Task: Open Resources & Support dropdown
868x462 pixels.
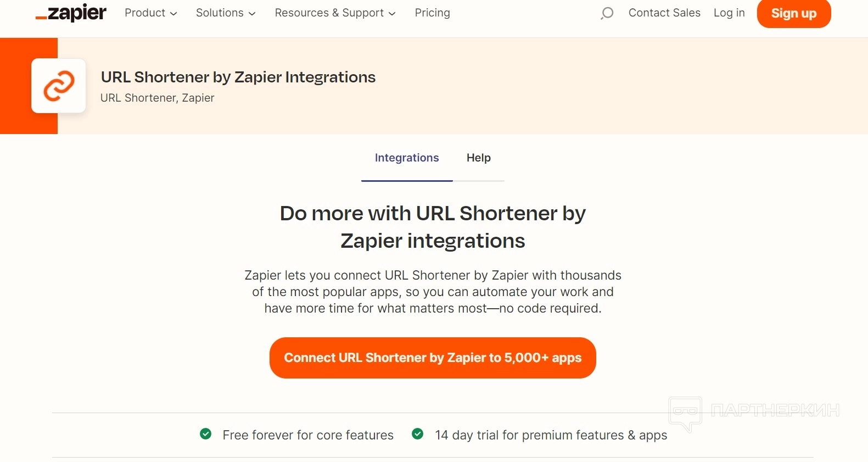Action: point(335,13)
